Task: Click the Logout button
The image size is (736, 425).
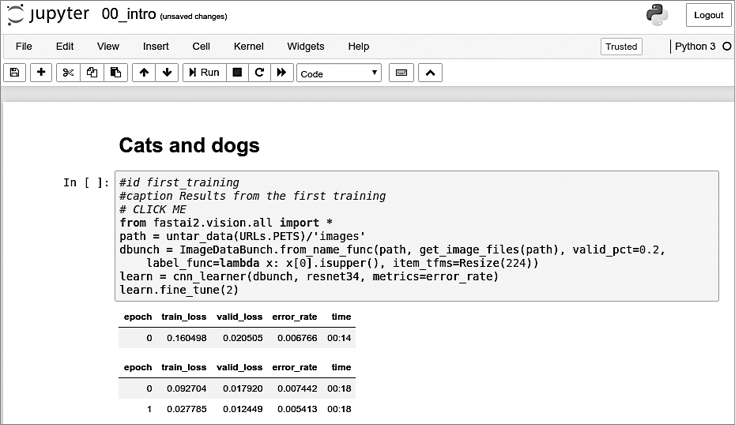Action: tap(708, 15)
